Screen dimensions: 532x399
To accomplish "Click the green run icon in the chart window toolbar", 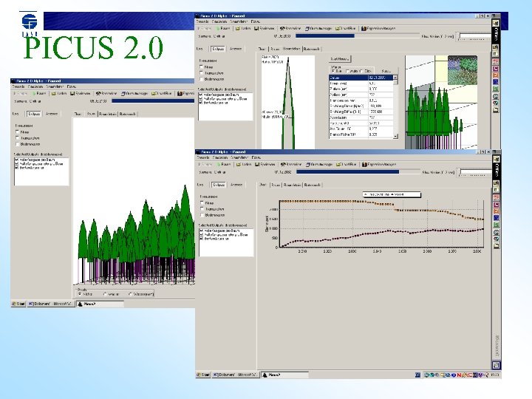I will 219,164.
